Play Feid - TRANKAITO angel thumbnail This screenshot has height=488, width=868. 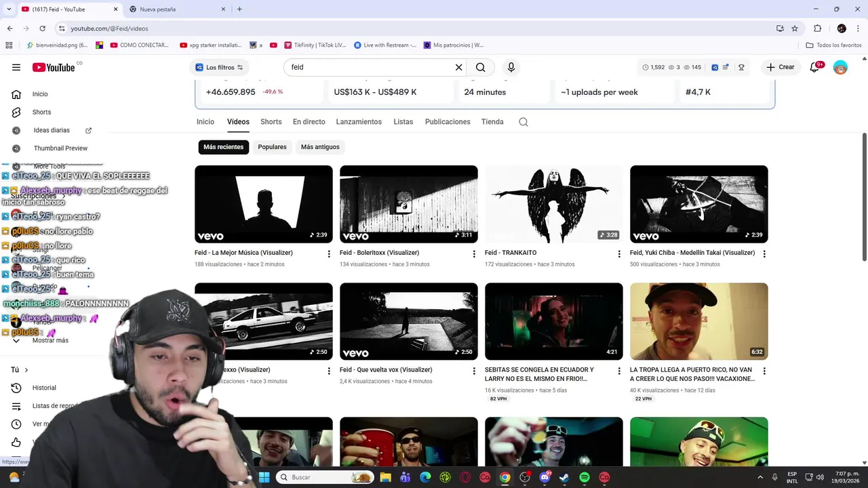553,204
